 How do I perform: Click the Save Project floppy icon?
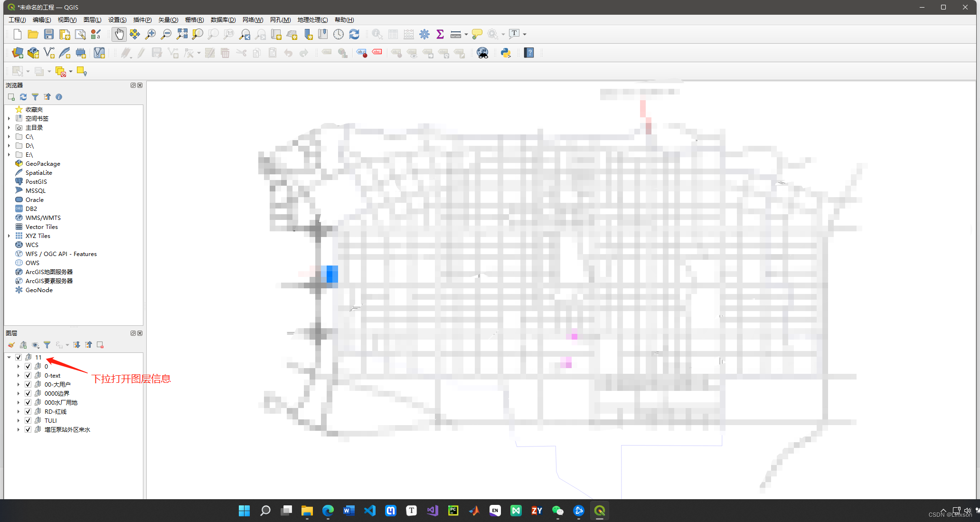pyautogui.click(x=49, y=34)
